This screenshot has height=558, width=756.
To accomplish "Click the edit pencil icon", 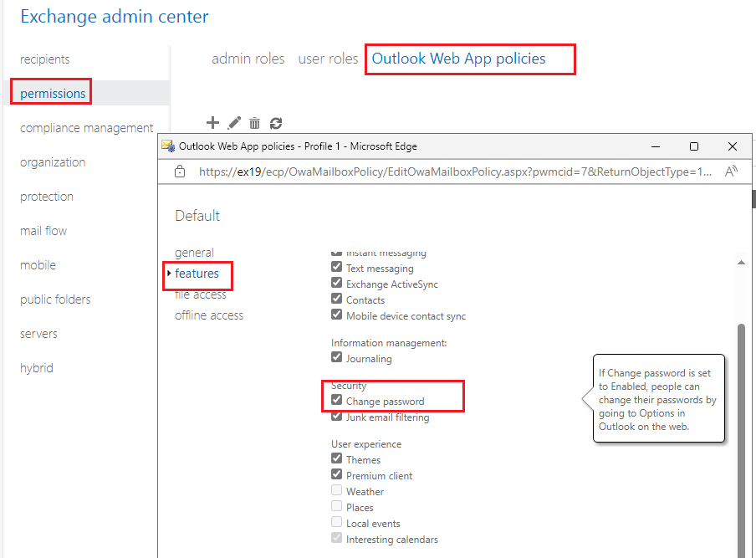I will coord(234,123).
